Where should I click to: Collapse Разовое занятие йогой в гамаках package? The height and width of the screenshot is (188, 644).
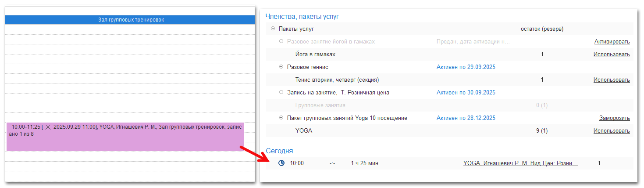pos(281,42)
